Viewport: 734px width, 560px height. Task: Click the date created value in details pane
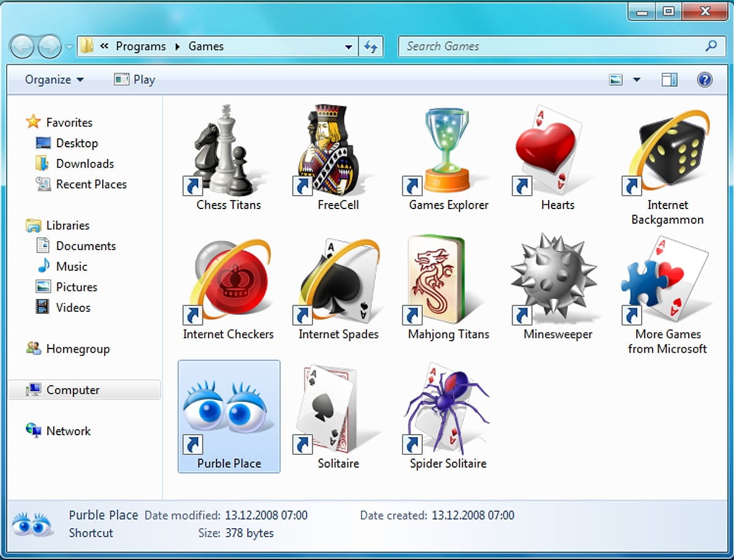[x=473, y=515]
